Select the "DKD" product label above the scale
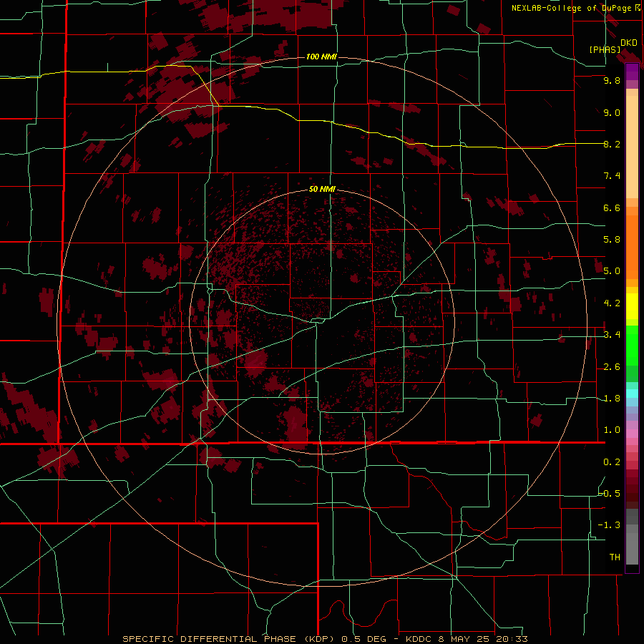The width and height of the screenshot is (644, 644). tap(629, 43)
